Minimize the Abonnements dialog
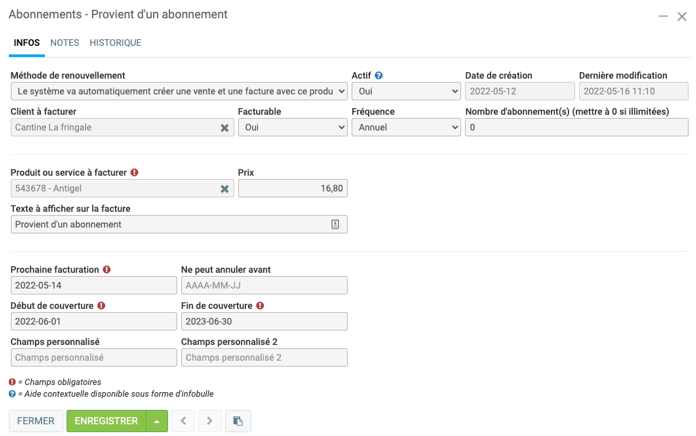Viewport: 696px width, 436px height. click(663, 16)
